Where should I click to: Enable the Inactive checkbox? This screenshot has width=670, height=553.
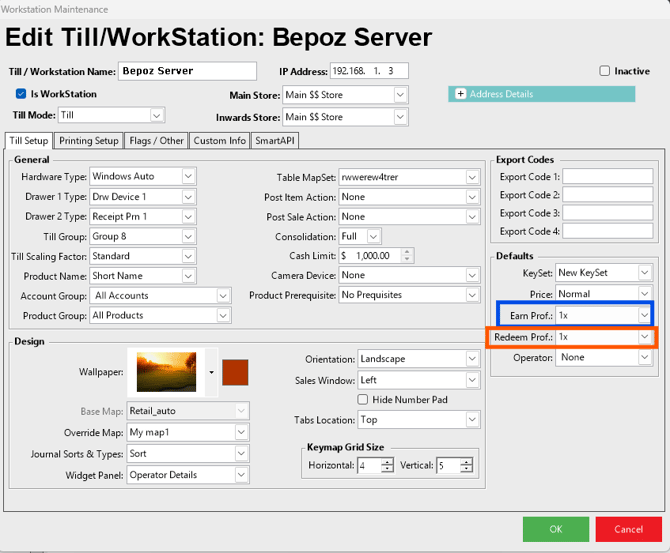coord(605,71)
